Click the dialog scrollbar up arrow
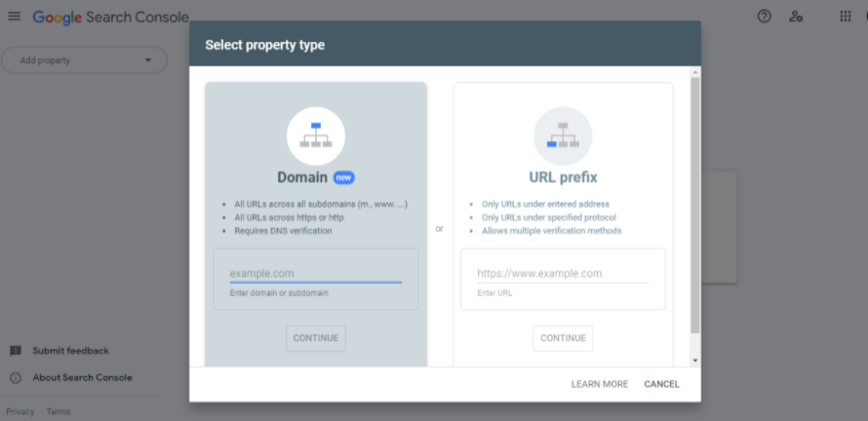The height and width of the screenshot is (421, 868). click(695, 72)
